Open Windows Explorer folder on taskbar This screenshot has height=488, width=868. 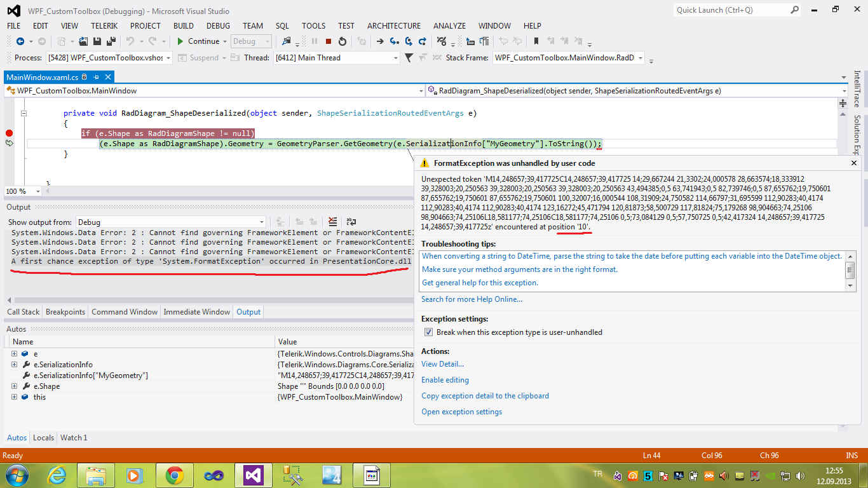pyautogui.click(x=97, y=475)
